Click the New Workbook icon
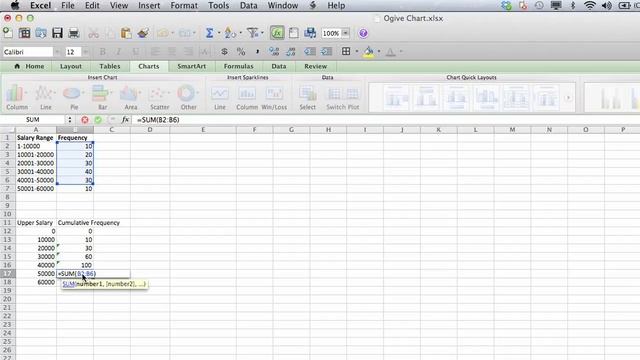640x360 pixels. (x=7, y=33)
